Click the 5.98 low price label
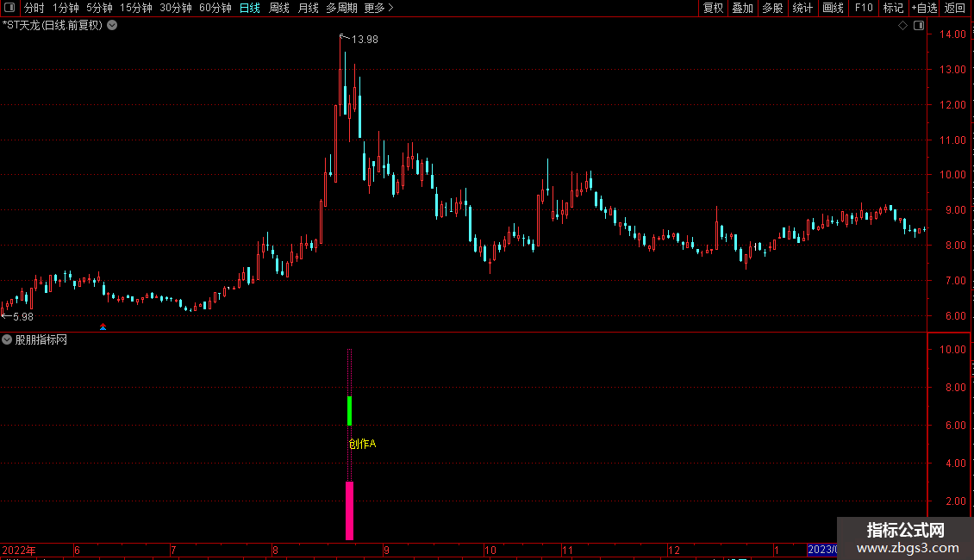The height and width of the screenshot is (560, 974). pyautogui.click(x=23, y=317)
